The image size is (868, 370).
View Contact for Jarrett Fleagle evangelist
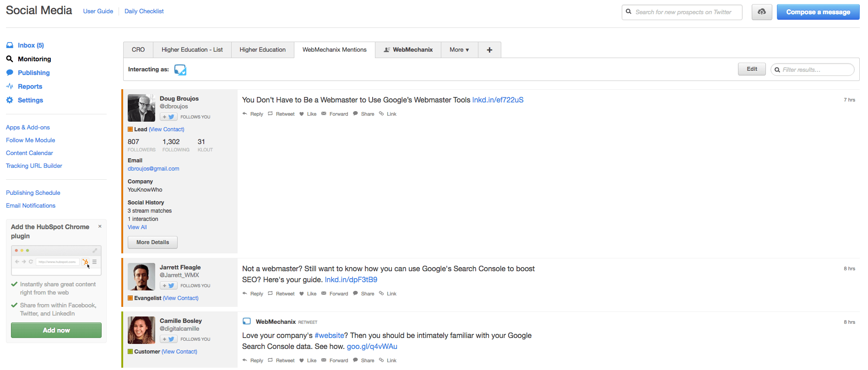pyautogui.click(x=181, y=298)
